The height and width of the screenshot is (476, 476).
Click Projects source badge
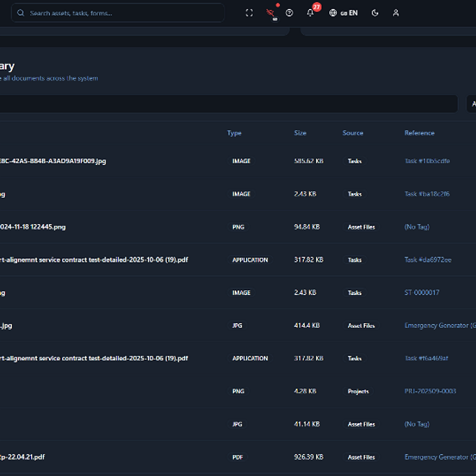(x=358, y=391)
